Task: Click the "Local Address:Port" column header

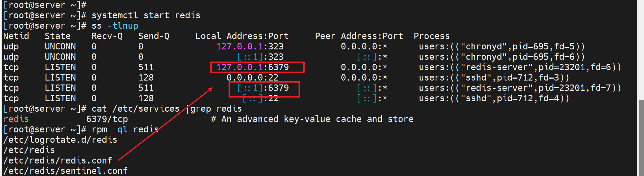Action: [x=242, y=36]
